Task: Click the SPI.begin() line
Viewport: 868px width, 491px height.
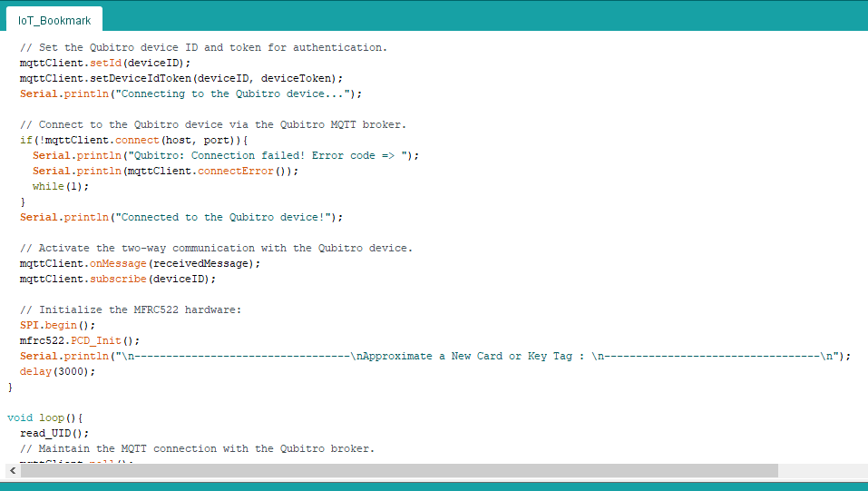Action: [57, 325]
